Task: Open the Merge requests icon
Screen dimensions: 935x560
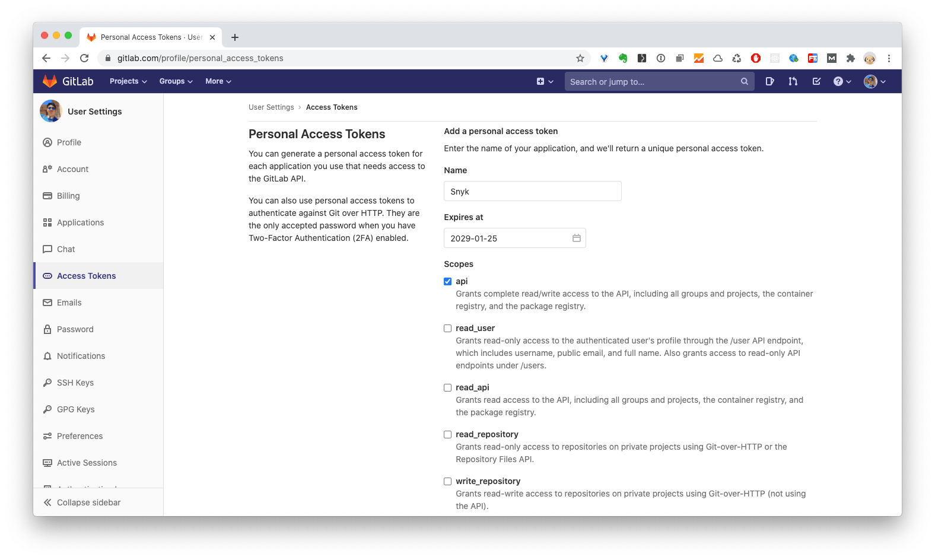Action: pos(793,81)
